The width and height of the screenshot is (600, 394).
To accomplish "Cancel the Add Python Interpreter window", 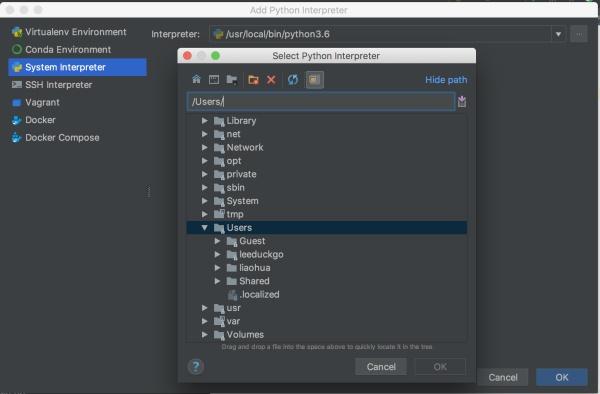I will pyautogui.click(x=503, y=378).
